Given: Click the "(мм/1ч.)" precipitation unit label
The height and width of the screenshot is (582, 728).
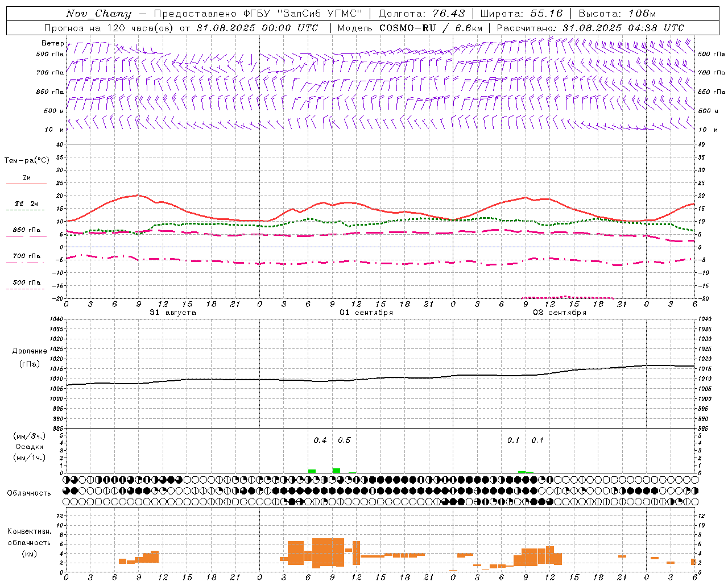Looking at the screenshot, I should [30, 458].
